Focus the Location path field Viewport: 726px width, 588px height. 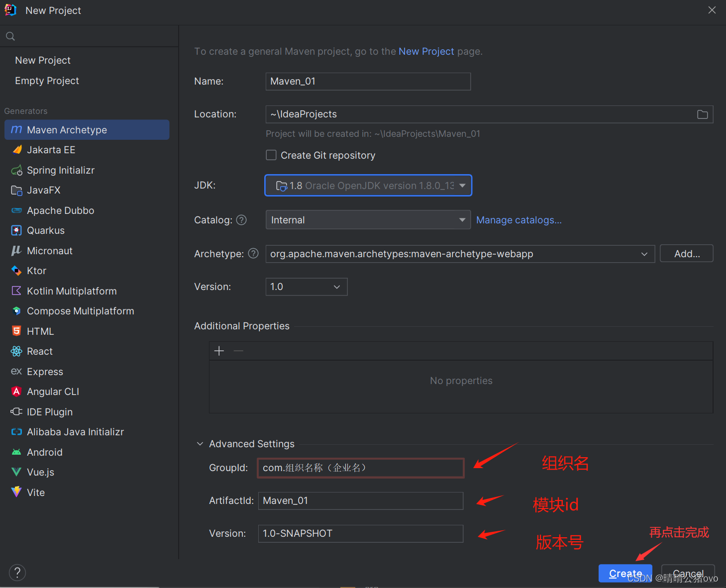point(480,114)
